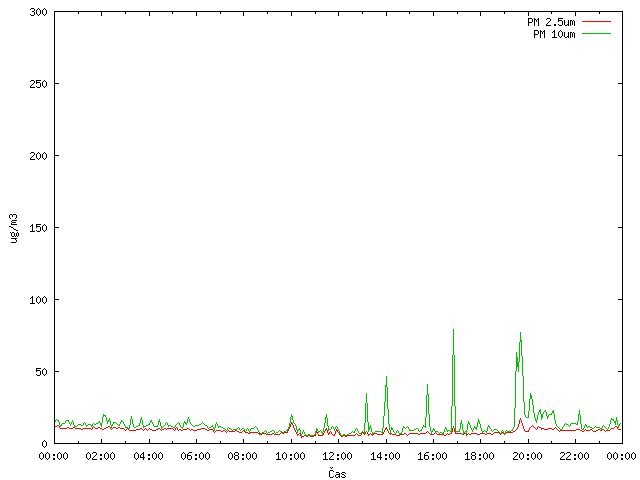Click the green PM10 peak before 20:00
The height and width of the screenshot is (480, 640).
pyautogui.click(x=520, y=333)
